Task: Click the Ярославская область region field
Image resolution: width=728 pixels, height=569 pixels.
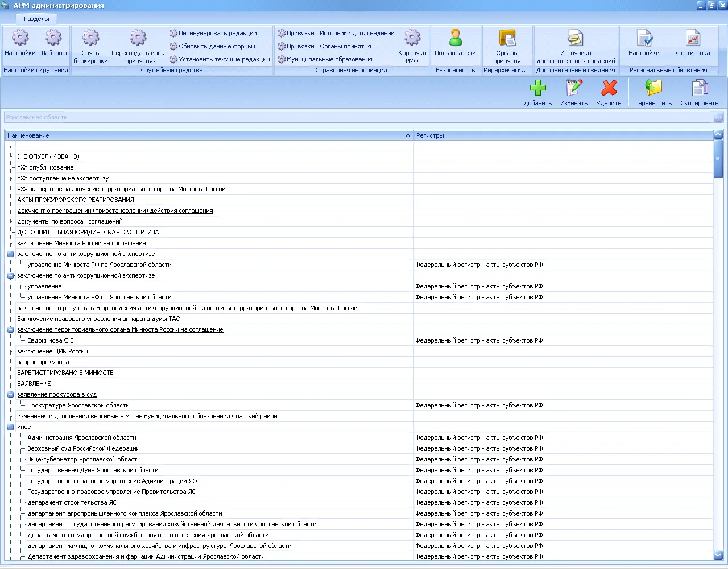Action: point(359,117)
